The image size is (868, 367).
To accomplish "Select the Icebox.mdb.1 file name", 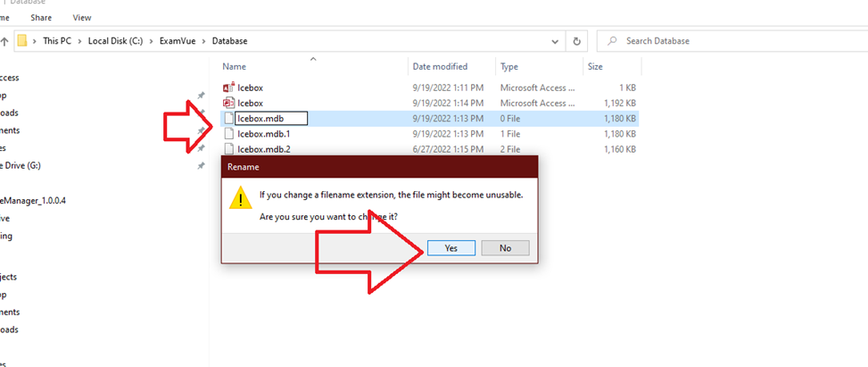I will click(263, 134).
